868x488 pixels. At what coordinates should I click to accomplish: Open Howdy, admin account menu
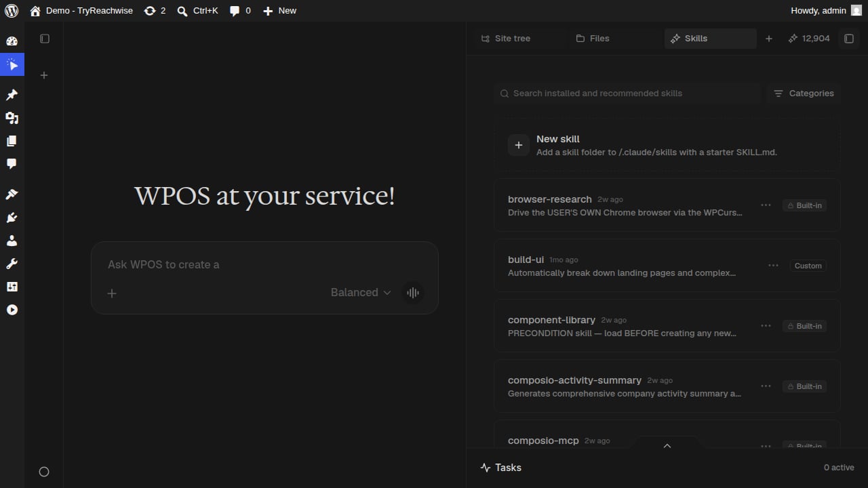827,11
